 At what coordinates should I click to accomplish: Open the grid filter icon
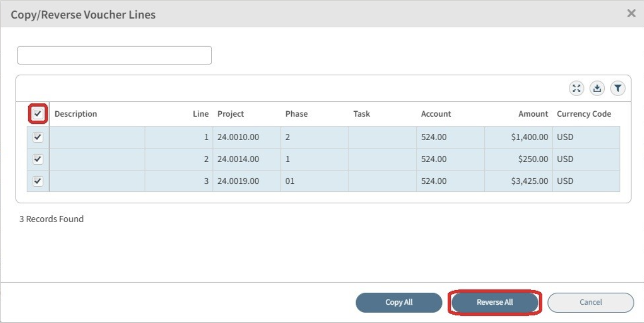[x=618, y=88]
